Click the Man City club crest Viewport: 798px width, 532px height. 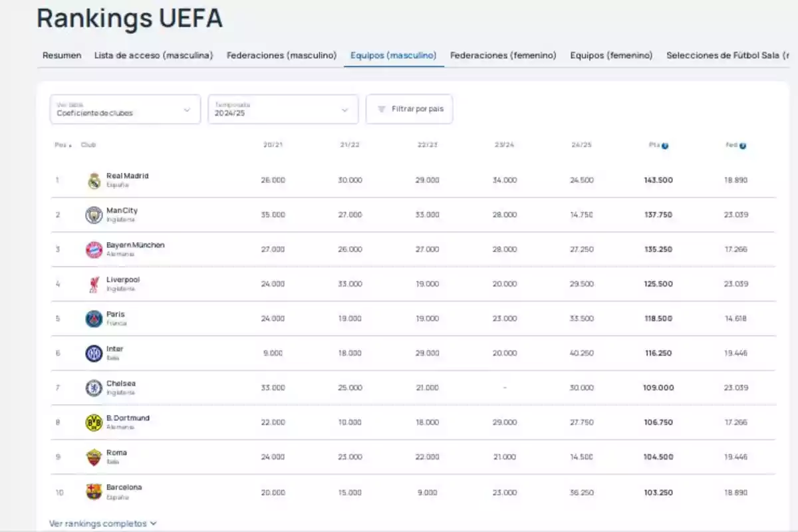pyautogui.click(x=94, y=215)
